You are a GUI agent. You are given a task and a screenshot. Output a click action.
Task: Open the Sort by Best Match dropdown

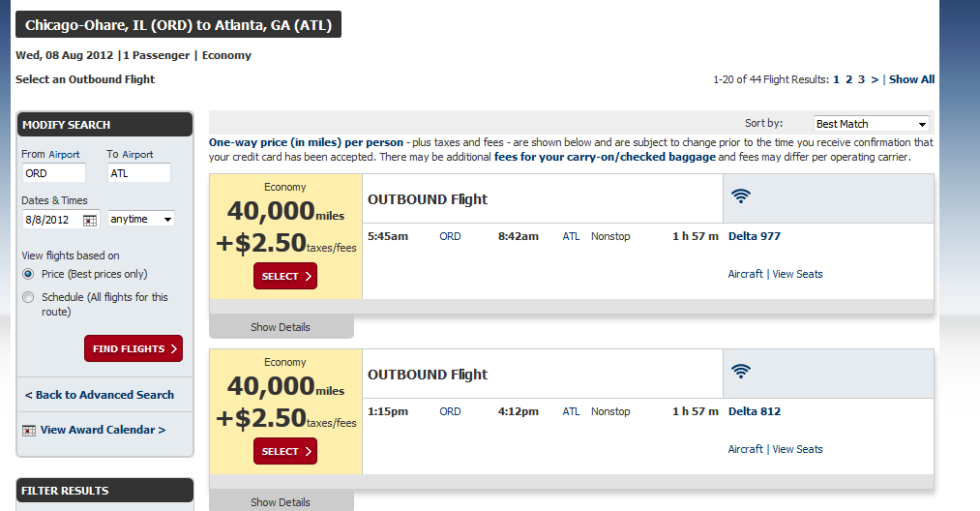coord(871,124)
